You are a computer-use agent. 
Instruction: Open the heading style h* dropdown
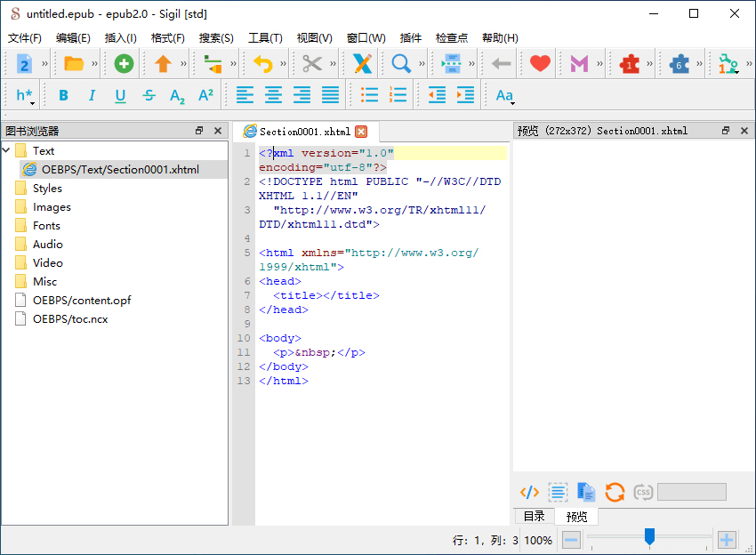25,95
